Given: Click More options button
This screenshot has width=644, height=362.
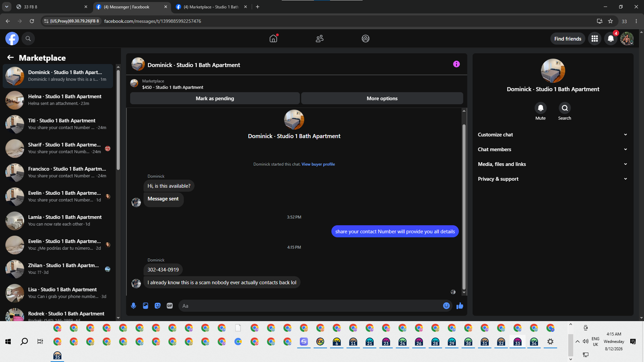Looking at the screenshot, I should [x=382, y=99].
